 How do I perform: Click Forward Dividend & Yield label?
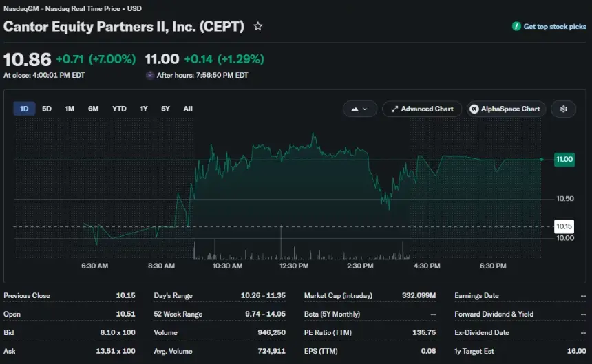tap(494, 314)
